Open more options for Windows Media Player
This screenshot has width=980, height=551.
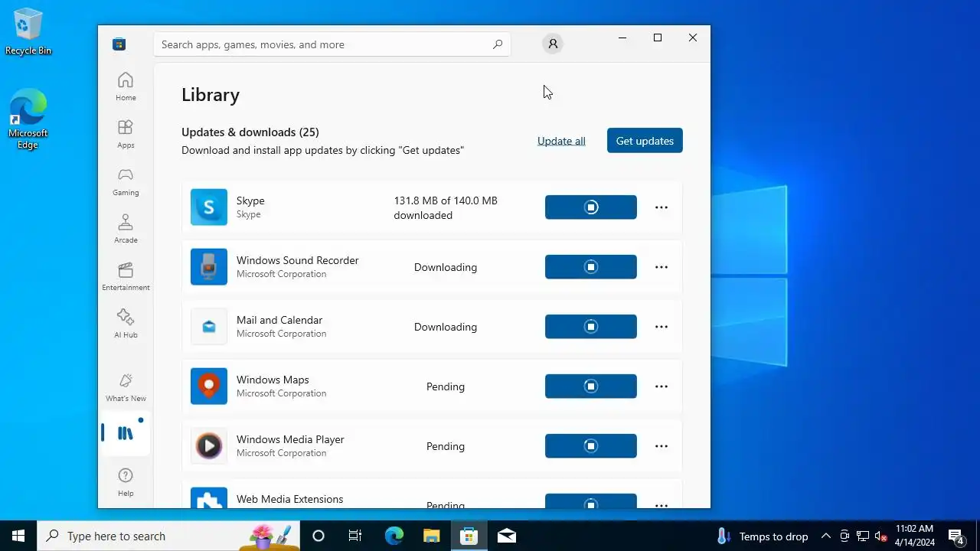(x=661, y=446)
